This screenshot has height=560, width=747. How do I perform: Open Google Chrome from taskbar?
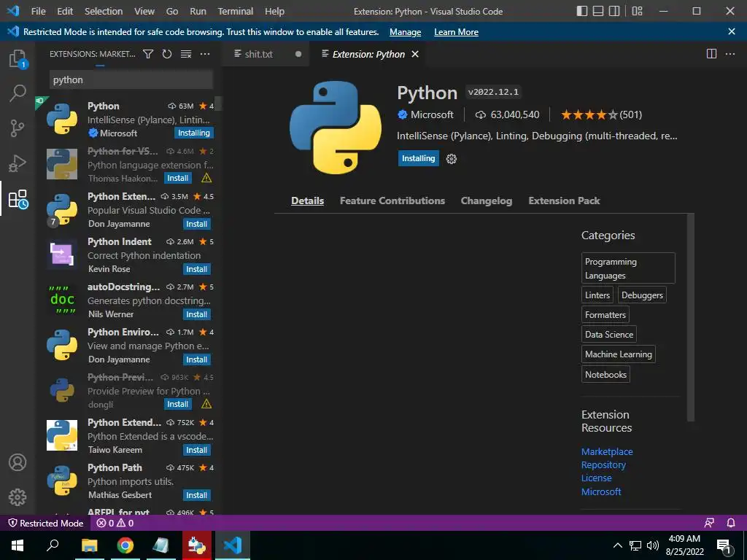pos(125,545)
